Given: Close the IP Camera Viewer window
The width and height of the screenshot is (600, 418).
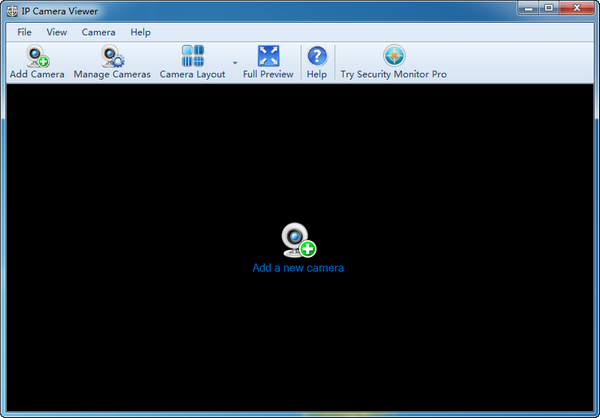Looking at the screenshot, I should click(577, 8).
